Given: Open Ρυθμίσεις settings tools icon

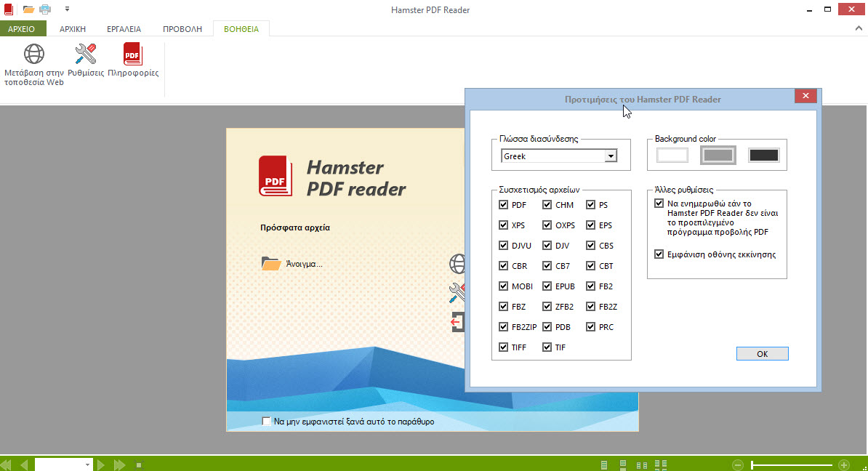Looking at the screenshot, I should [x=86, y=55].
